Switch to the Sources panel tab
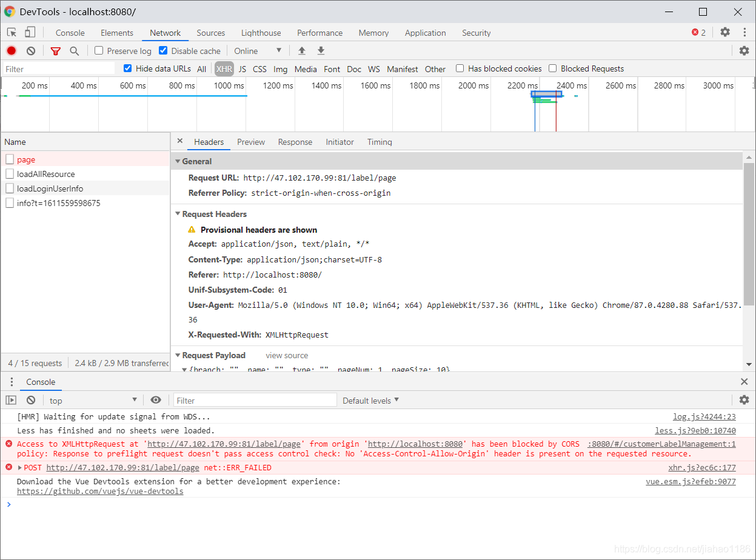The image size is (756, 560). click(x=210, y=33)
